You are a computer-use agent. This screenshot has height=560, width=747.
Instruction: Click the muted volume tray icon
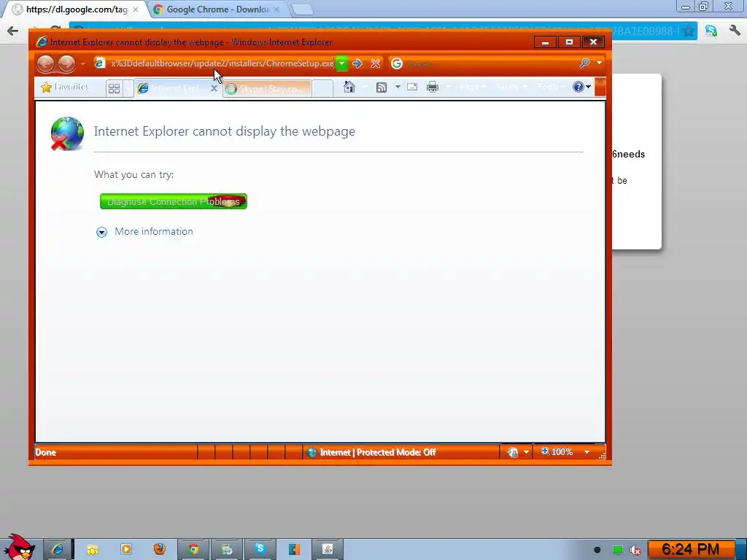click(635, 551)
